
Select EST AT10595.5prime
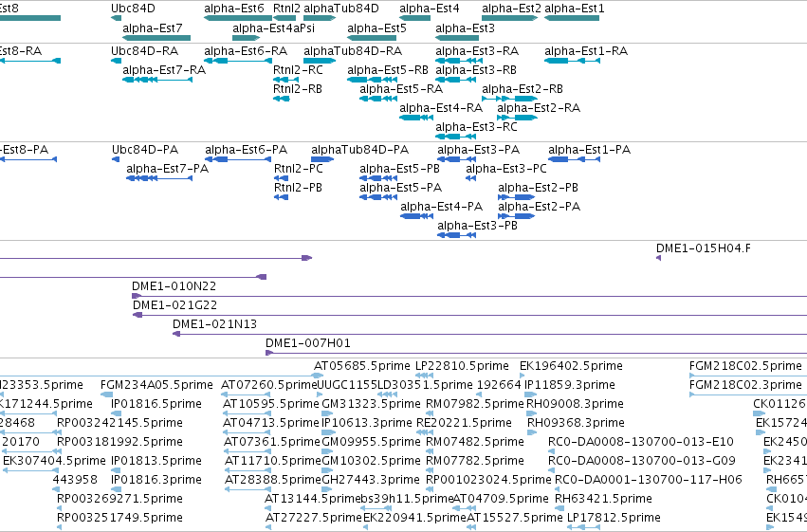point(271,404)
